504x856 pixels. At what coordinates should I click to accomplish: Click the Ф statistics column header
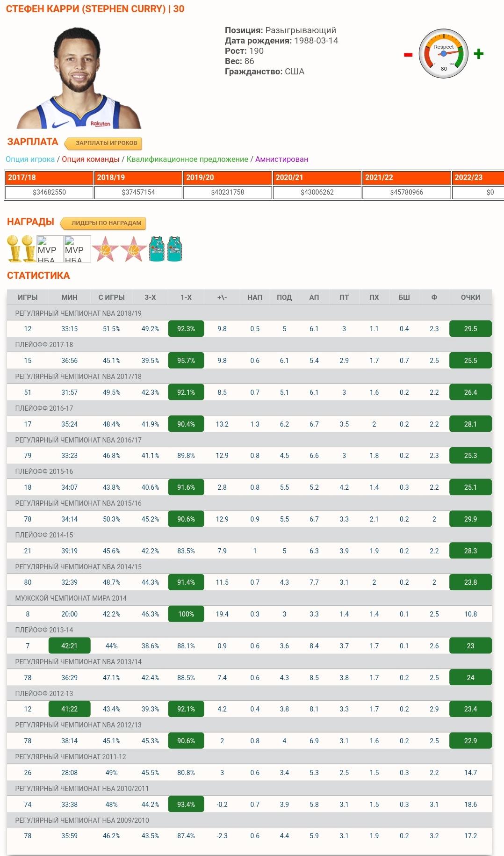(x=434, y=297)
